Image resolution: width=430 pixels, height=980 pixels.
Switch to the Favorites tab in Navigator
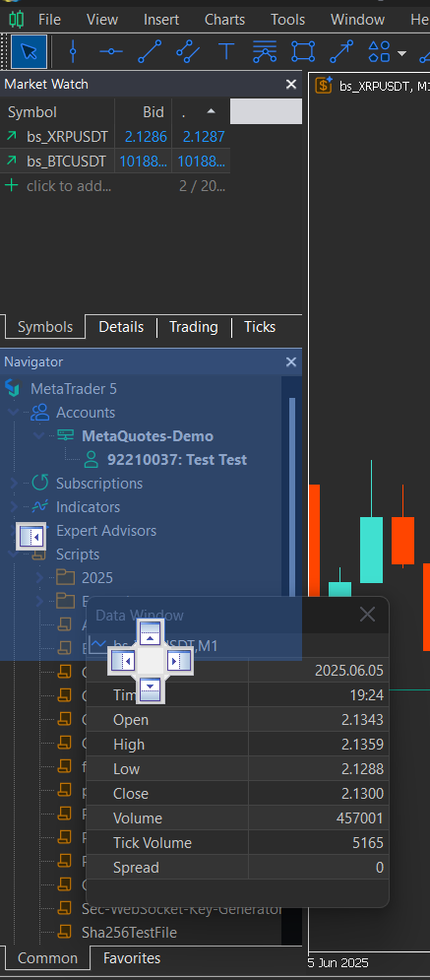(x=132, y=957)
